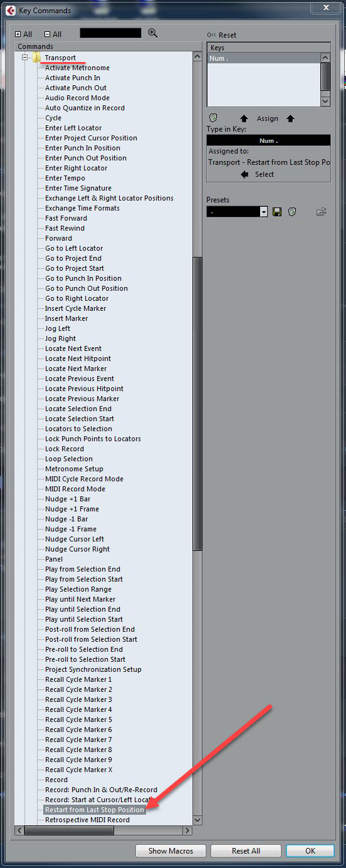This screenshot has width=346, height=868.
Task: Select Go to Project Start
Action: [75, 268]
